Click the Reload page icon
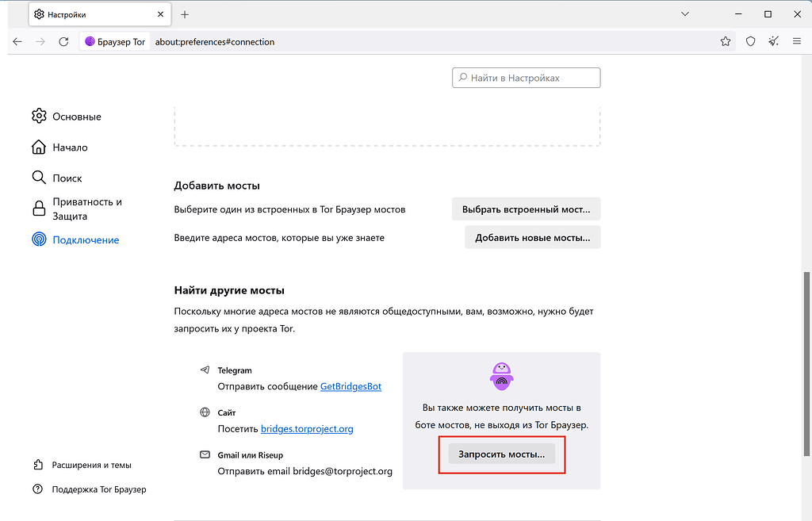812x521 pixels. point(63,41)
